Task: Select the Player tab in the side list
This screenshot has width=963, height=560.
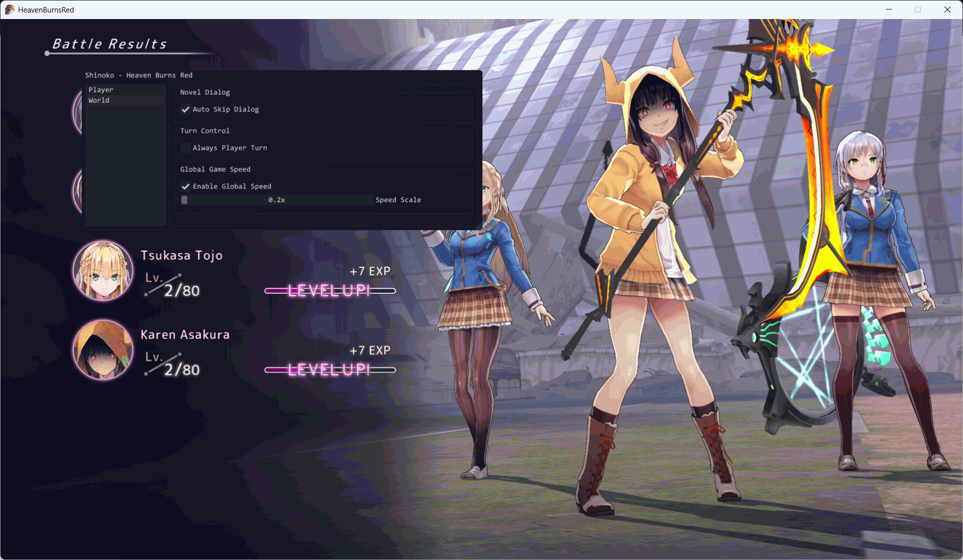Action: coord(125,90)
